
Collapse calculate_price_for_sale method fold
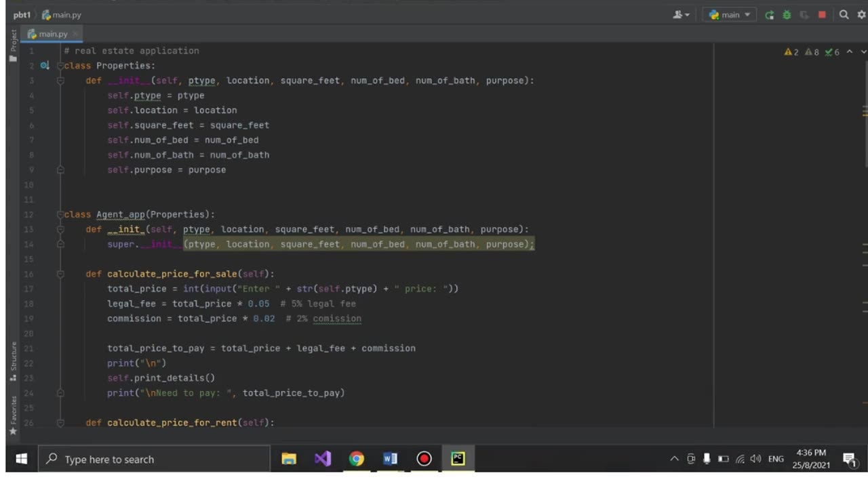(60, 274)
